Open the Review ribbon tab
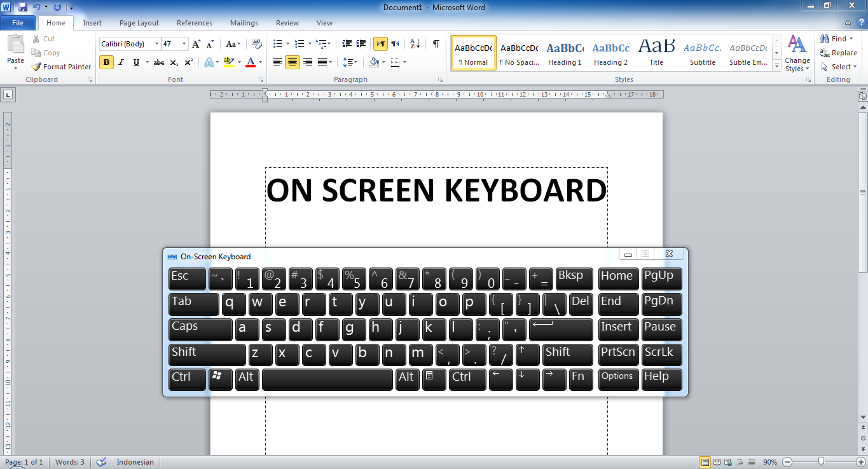The width and height of the screenshot is (868, 469). (287, 22)
